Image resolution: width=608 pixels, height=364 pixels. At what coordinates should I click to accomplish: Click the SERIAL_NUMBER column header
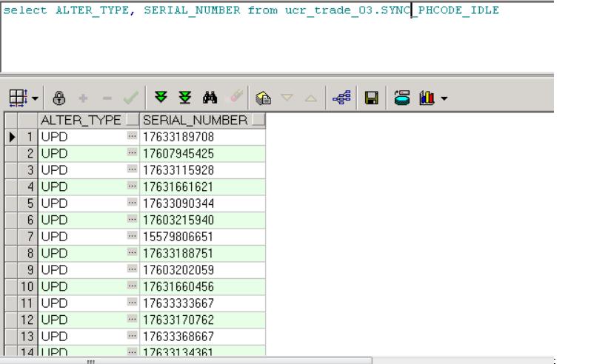(203, 121)
